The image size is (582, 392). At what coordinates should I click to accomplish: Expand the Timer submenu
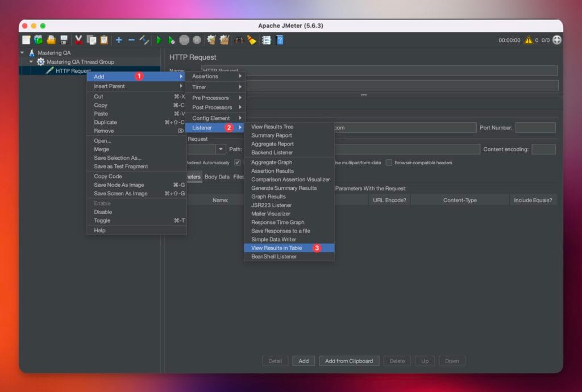coord(215,87)
